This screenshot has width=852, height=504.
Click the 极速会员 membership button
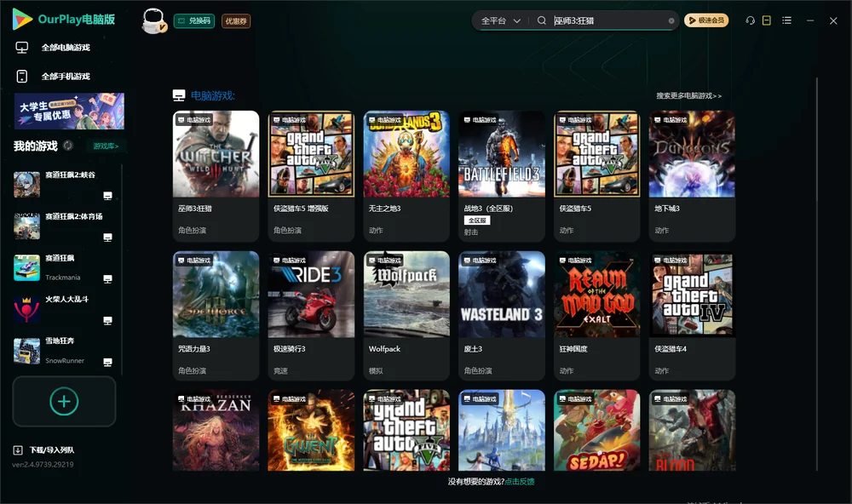pos(706,20)
